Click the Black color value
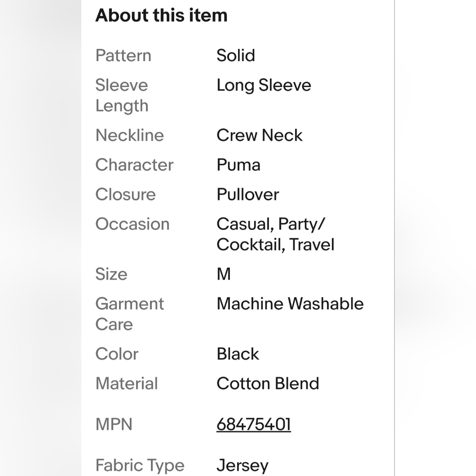This screenshot has height=476, width=476. click(238, 354)
